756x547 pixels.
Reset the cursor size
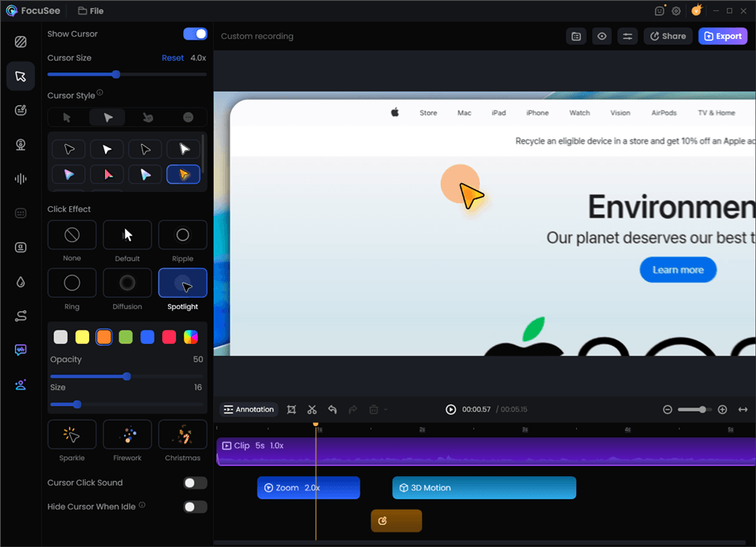[173, 58]
